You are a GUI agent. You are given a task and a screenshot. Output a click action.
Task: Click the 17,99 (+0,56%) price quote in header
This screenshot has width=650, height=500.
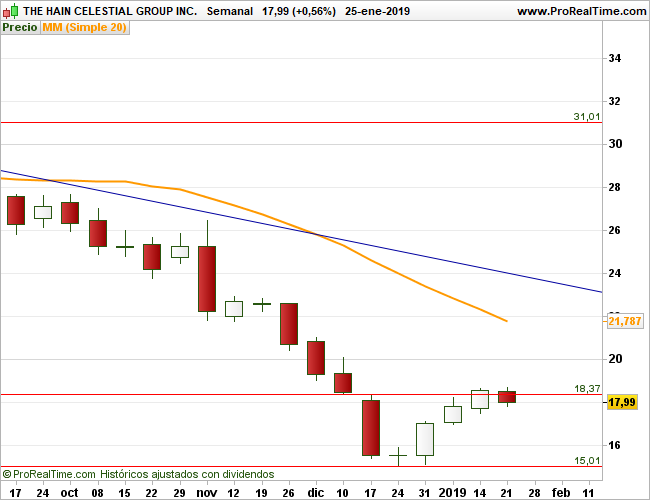pos(299,11)
